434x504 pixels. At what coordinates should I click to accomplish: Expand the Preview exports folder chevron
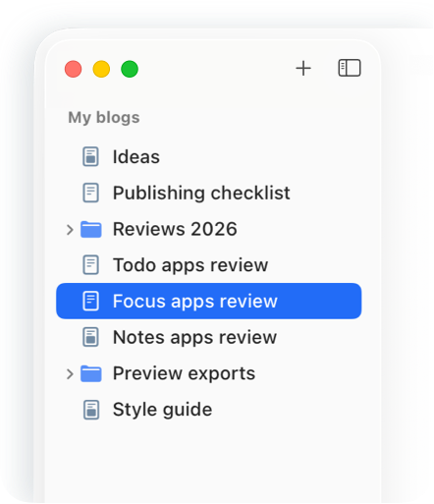click(x=70, y=374)
